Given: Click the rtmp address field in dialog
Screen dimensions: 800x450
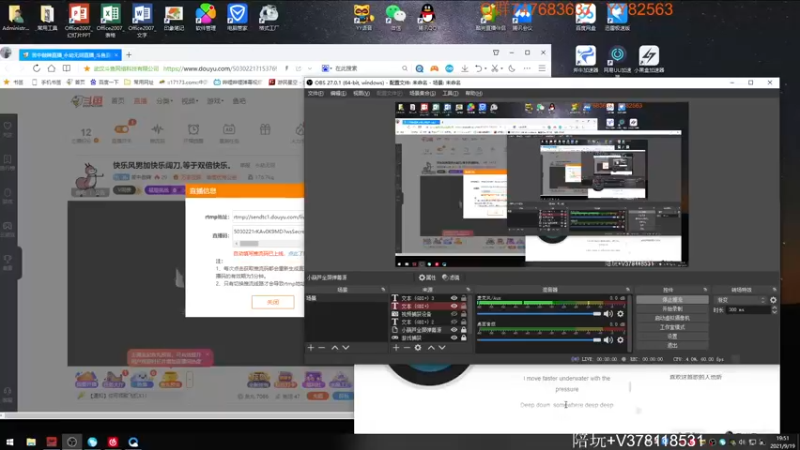Looking at the screenshot, I should (268, 217).
